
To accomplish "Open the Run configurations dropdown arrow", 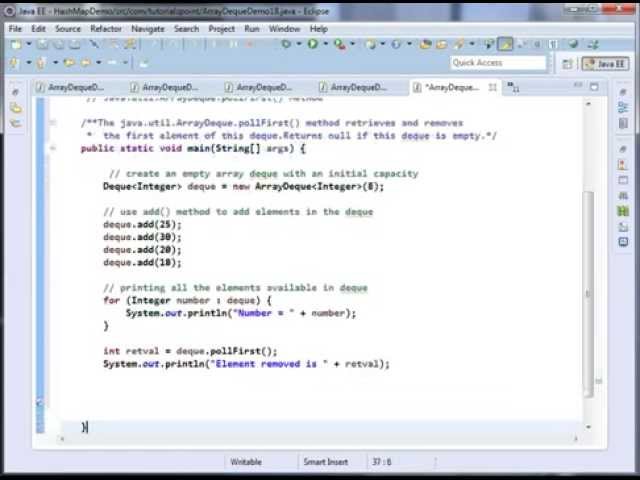I will (325, 44).
